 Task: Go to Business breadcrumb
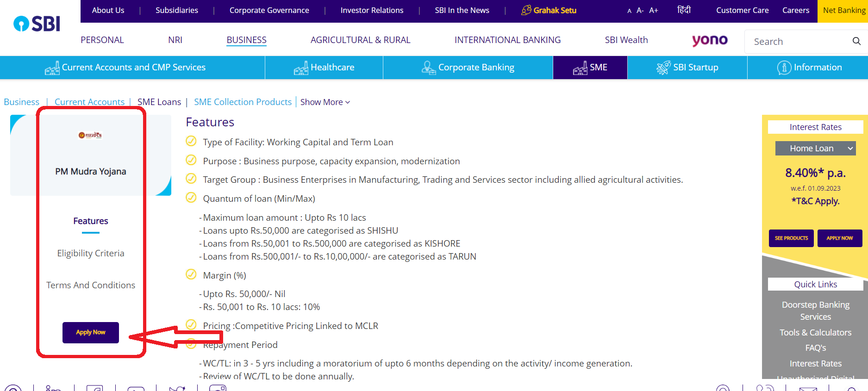[21, 102]
